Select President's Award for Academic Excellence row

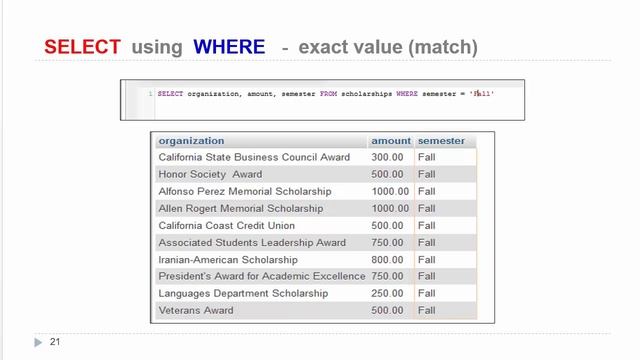pos(316,276)
